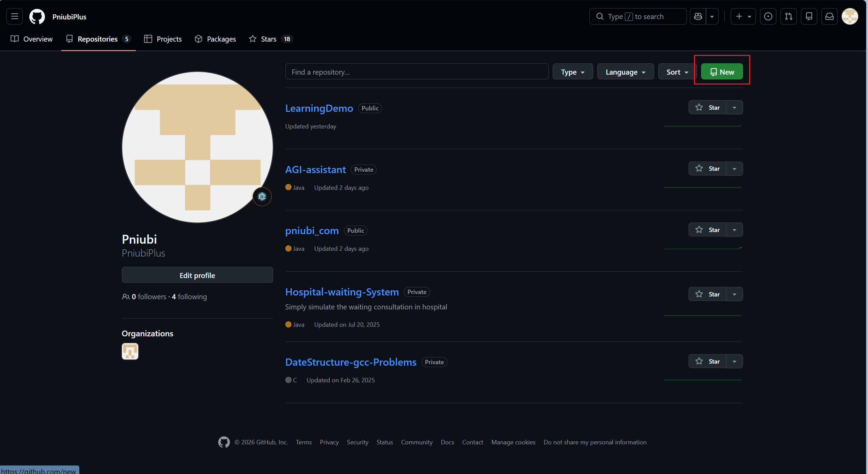Click the pniubi_com activity sparkline
The image size is (868, 474).
703,248
